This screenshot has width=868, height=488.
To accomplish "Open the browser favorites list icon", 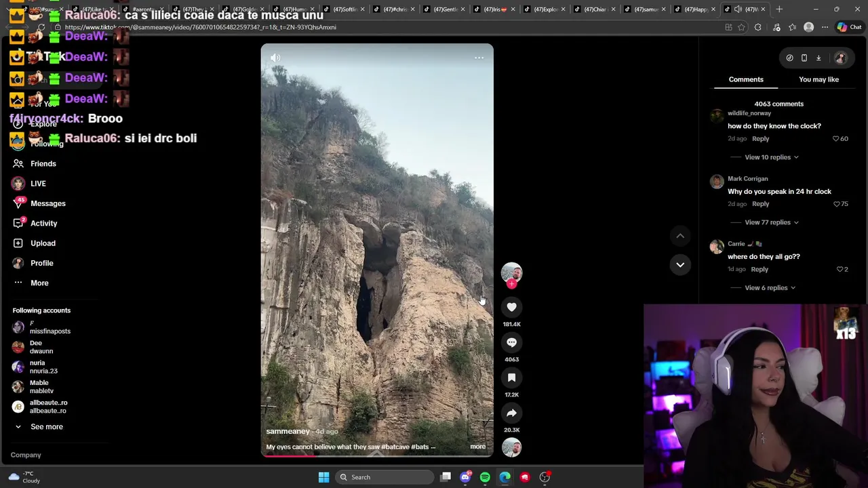I will click(x=792, y=28).
